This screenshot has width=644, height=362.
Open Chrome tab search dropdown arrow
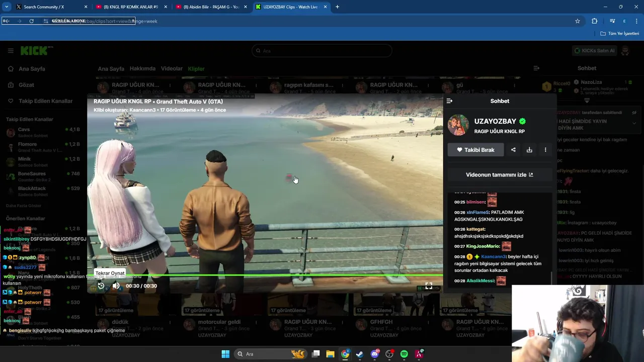[x=7, y=7]
